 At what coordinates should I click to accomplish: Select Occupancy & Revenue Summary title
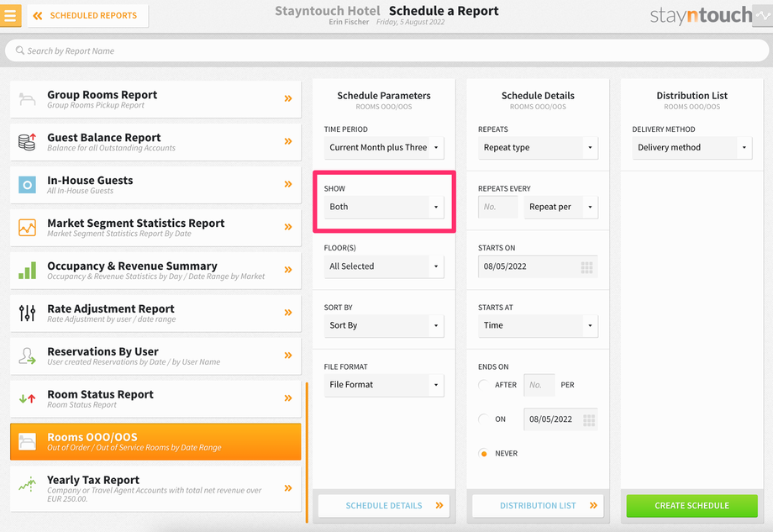point(132,266)
